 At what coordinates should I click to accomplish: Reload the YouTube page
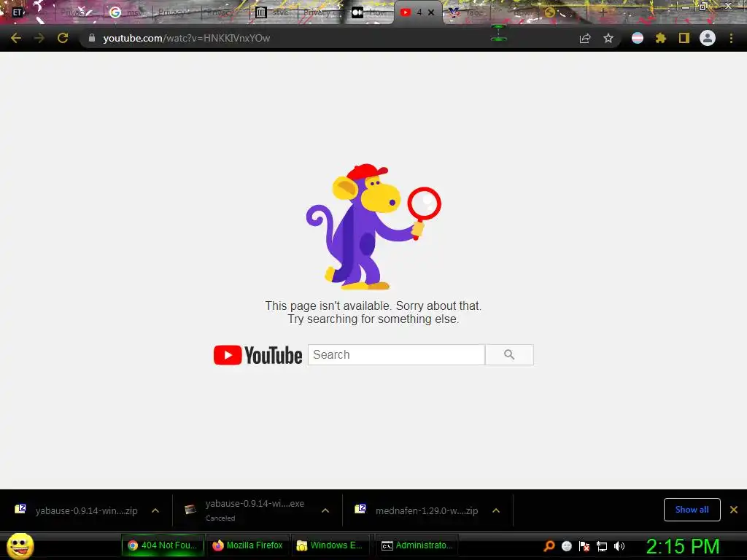click(63, 38)
